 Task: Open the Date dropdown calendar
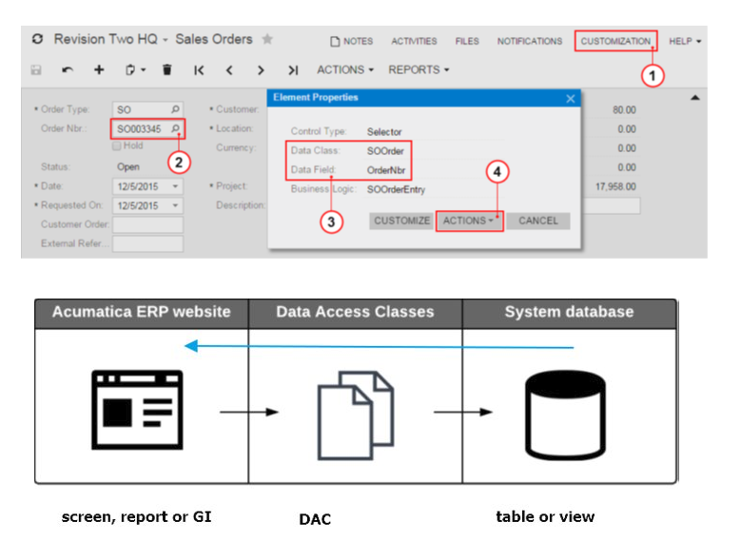click(x=175, y=186)
